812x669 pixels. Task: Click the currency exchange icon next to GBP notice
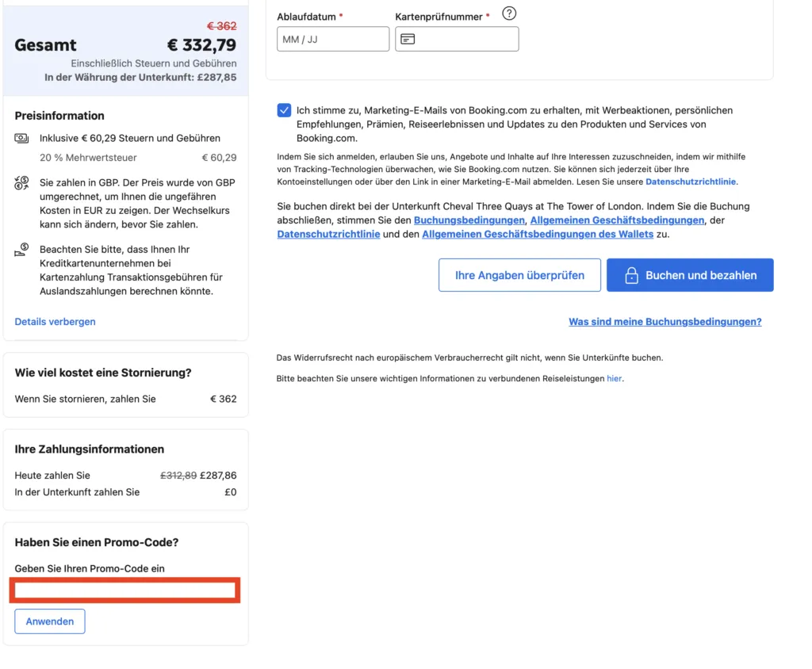21,181
